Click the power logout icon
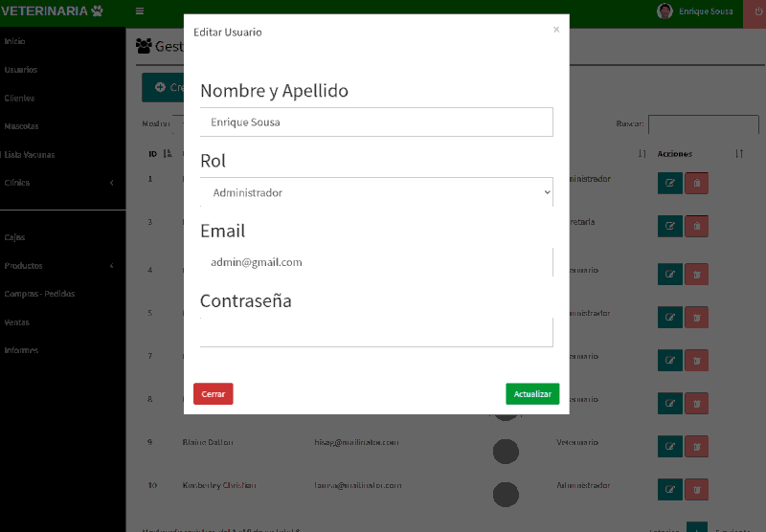 click(x=754, y=11)
